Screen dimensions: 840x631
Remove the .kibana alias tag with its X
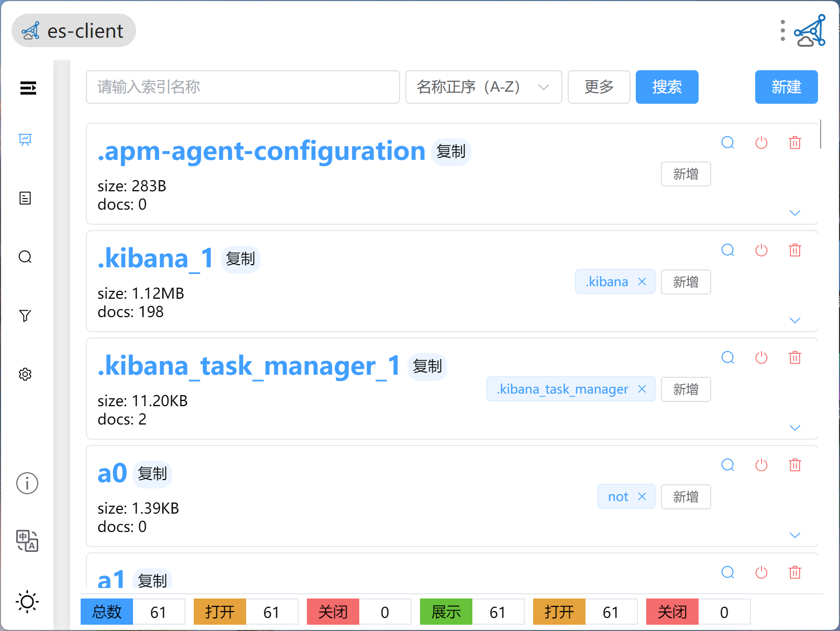click(x=642, y=281)
